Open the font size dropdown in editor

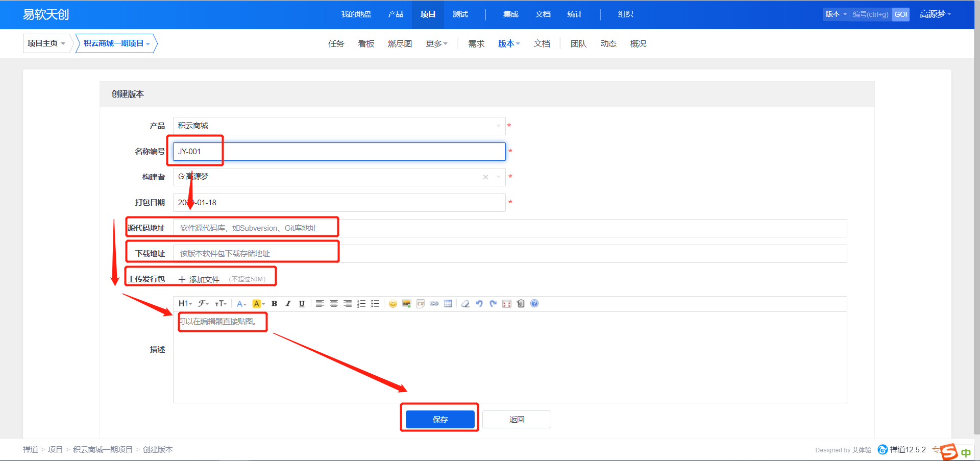220,304
